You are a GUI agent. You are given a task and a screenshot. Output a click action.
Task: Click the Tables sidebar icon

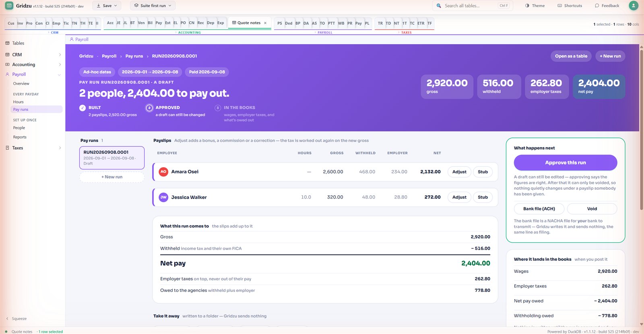(x=7, y=43)
